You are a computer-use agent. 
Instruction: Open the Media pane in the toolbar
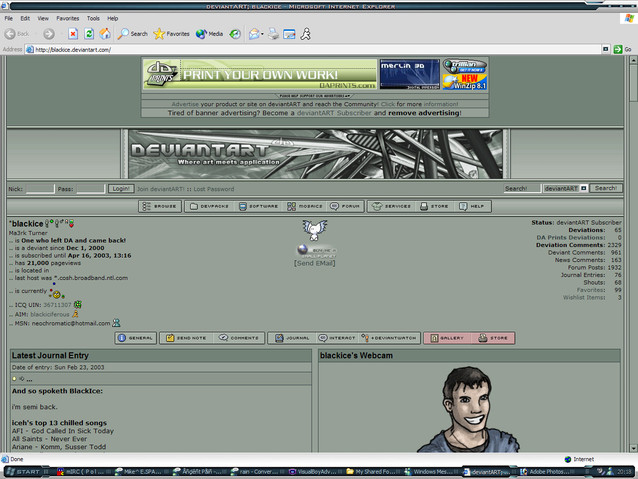click(x=209, y=34)
